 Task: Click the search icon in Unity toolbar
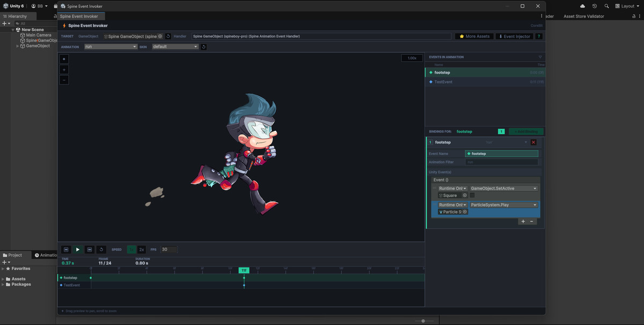click(x=606, y=6)
